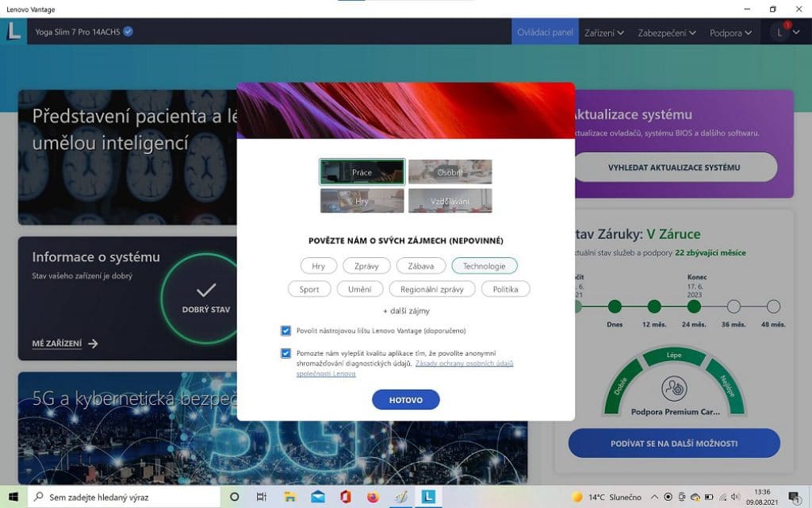
Task: Click the taskbar clock showing 13:36
Action: click(762, 497)
